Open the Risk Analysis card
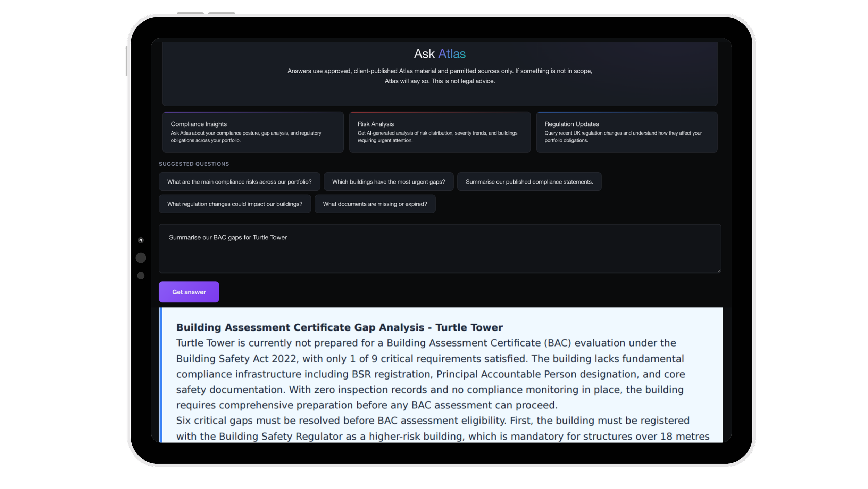The width and height of the screenshot is (868, 489). 440,132
